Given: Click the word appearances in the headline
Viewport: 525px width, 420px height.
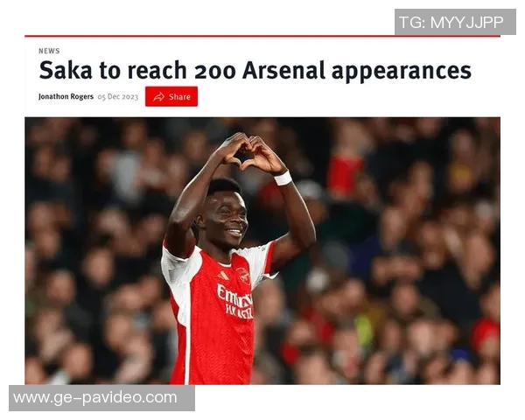Looking at the screenshot, I should [402, 72].
